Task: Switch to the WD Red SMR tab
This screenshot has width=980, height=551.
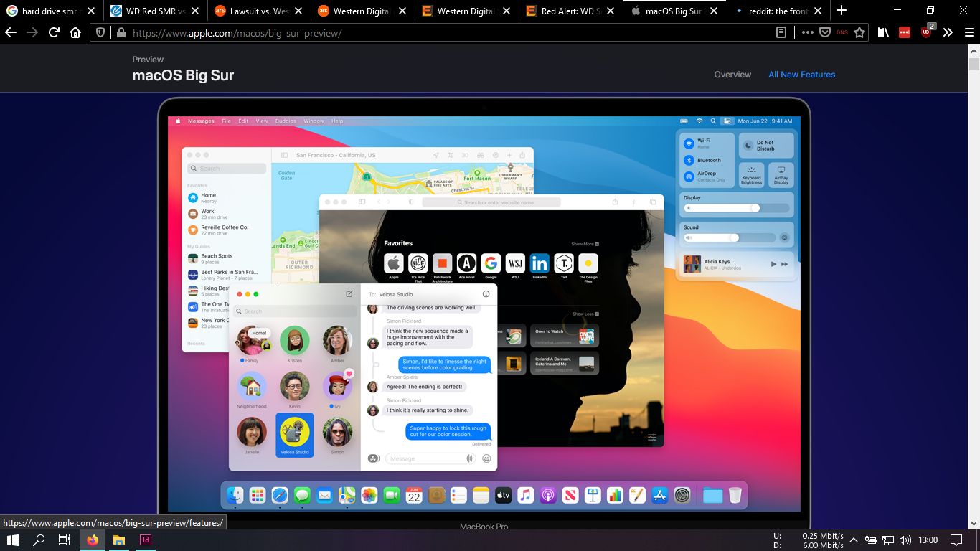Action: point(151,11)
